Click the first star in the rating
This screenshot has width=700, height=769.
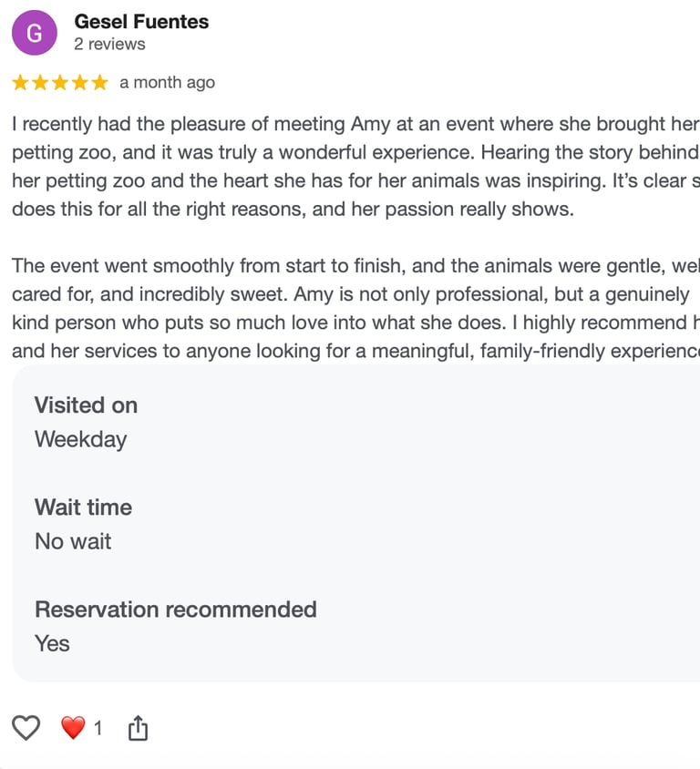tap(20, 83)
